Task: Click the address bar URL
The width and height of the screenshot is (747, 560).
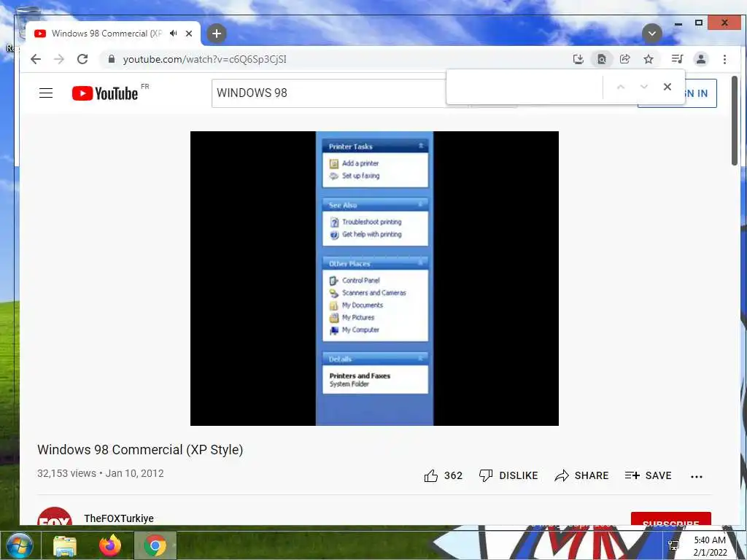Action: pos(204,59)
